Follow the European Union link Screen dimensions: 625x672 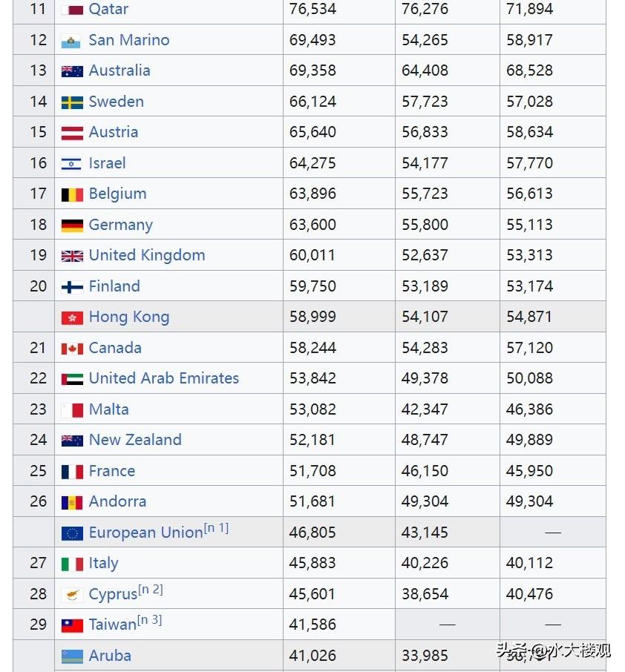click(145, 533)
